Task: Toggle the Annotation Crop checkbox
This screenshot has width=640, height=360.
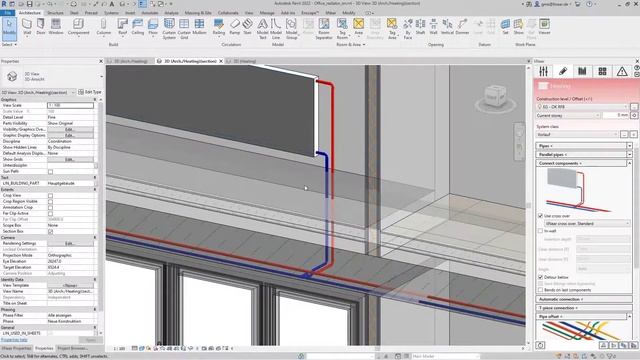Action: point(50,207)
